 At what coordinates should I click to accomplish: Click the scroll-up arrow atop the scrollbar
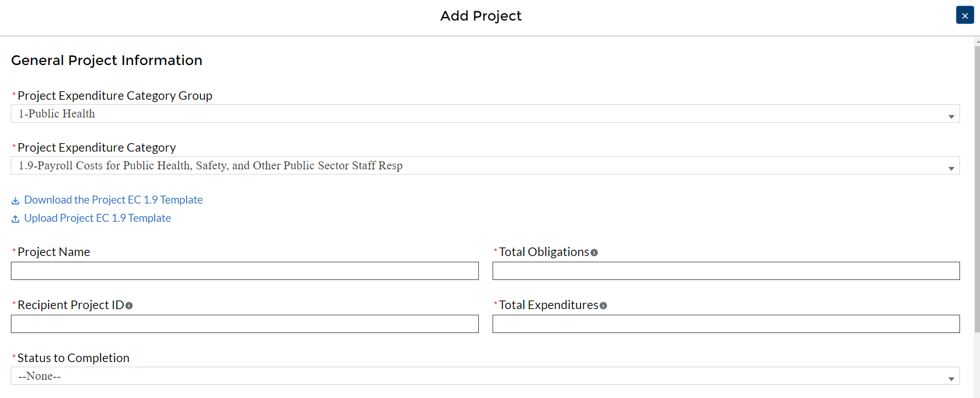pos(977,42)
